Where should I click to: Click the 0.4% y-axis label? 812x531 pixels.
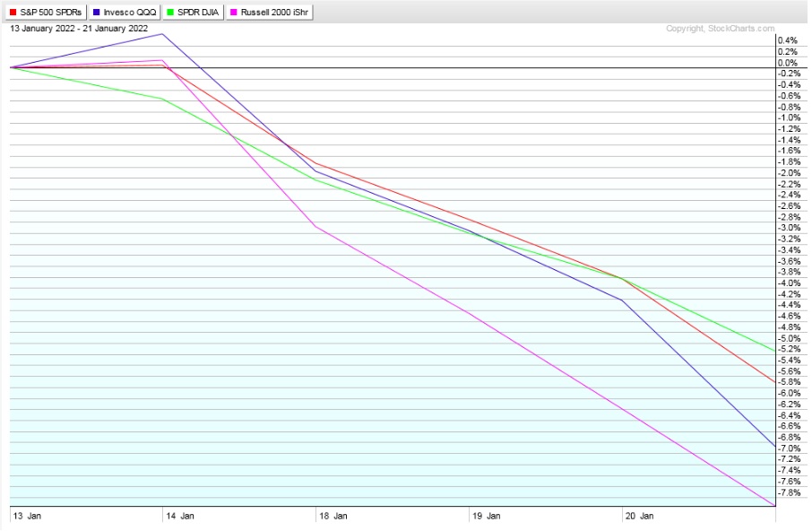pos(788,40)
